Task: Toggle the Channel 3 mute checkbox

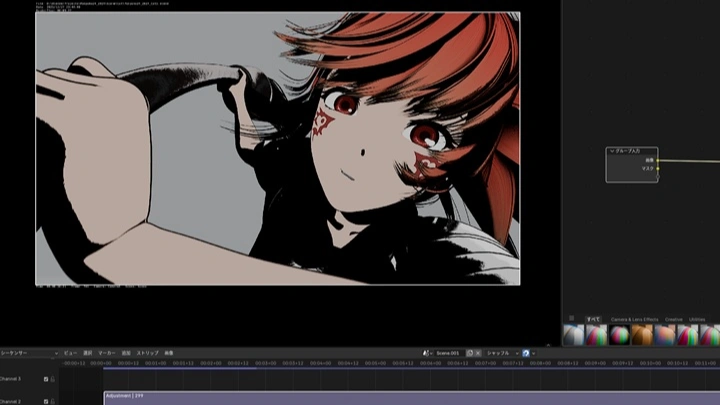Action: [46, 379]
